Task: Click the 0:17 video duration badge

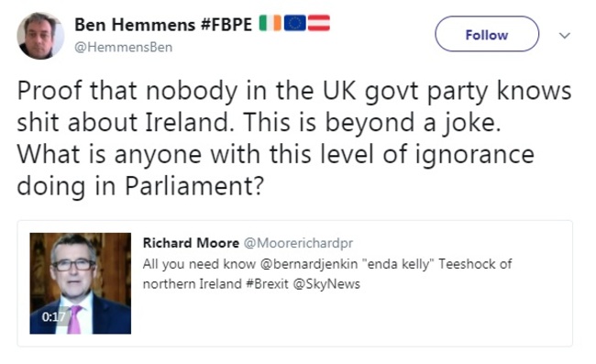Action: [x=53, y=316]
